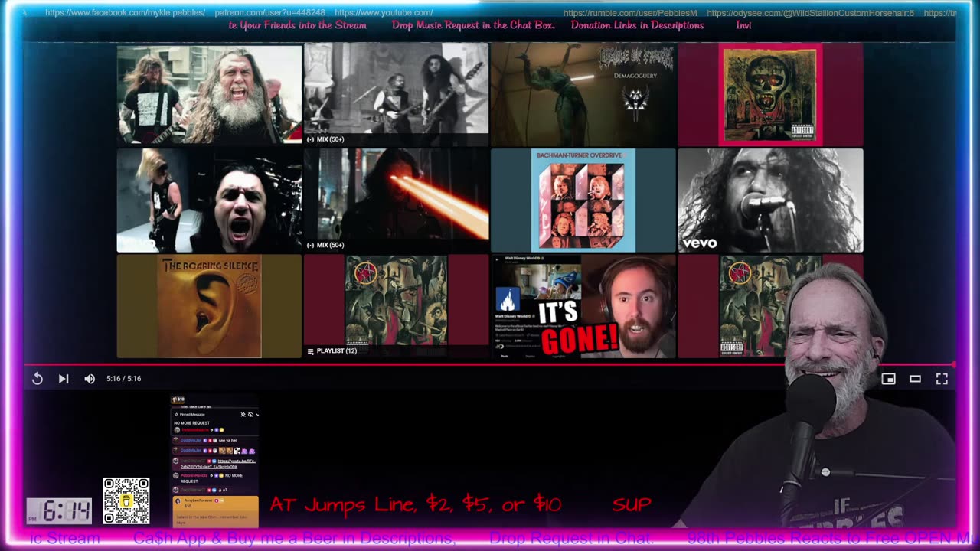The image size is (980, 551).
Task: Click the $10 badge atop the chat overlay
Action: (x=178, y=399)
